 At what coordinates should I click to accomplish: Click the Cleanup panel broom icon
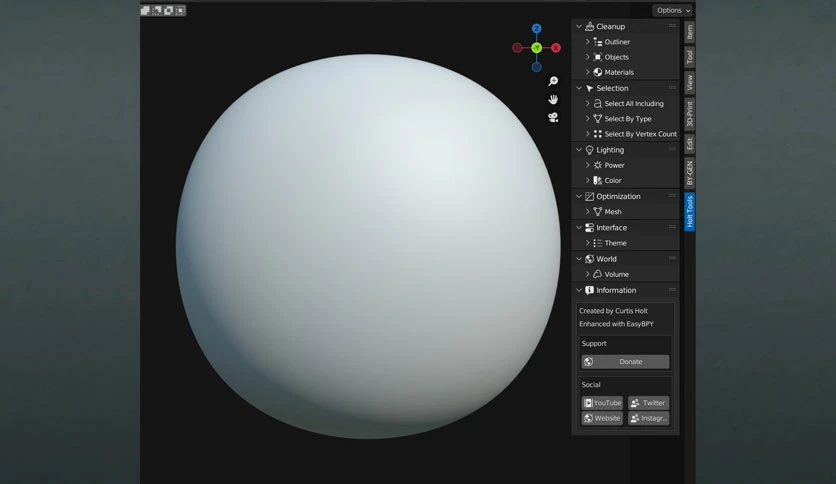(589, 26)
